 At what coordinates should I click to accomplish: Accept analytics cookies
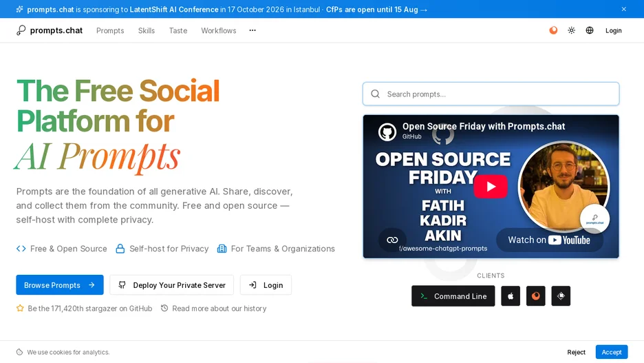click(612, 352)
